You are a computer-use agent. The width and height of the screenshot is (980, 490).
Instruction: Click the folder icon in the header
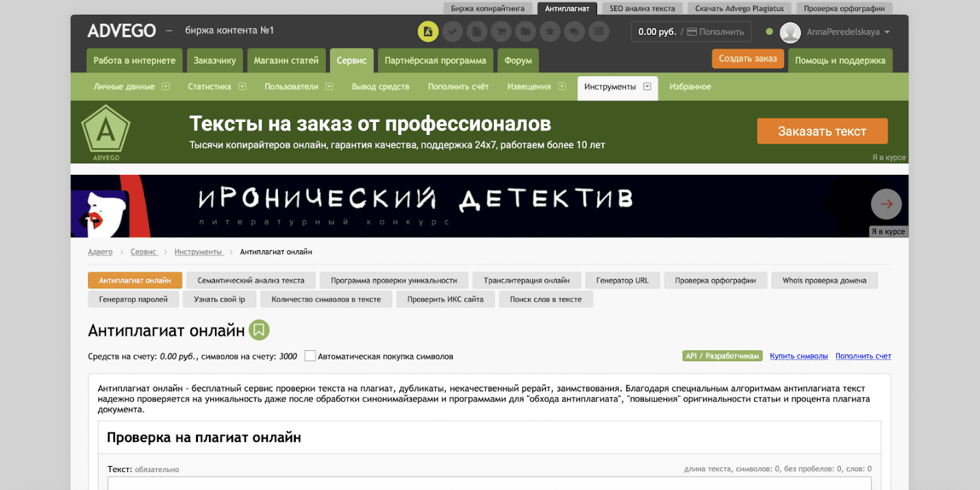(525, 32)
